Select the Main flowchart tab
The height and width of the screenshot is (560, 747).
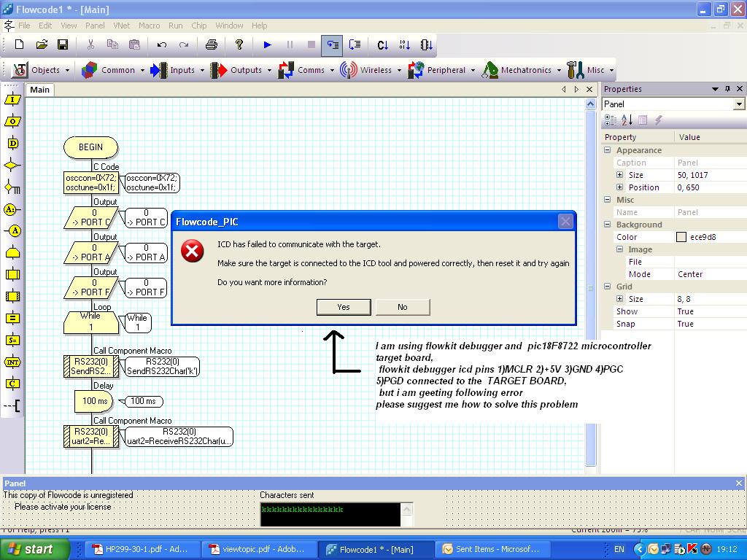39,90
